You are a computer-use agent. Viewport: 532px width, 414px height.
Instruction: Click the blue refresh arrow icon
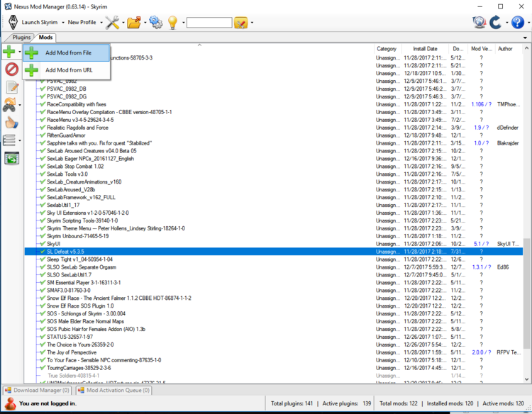495,23
